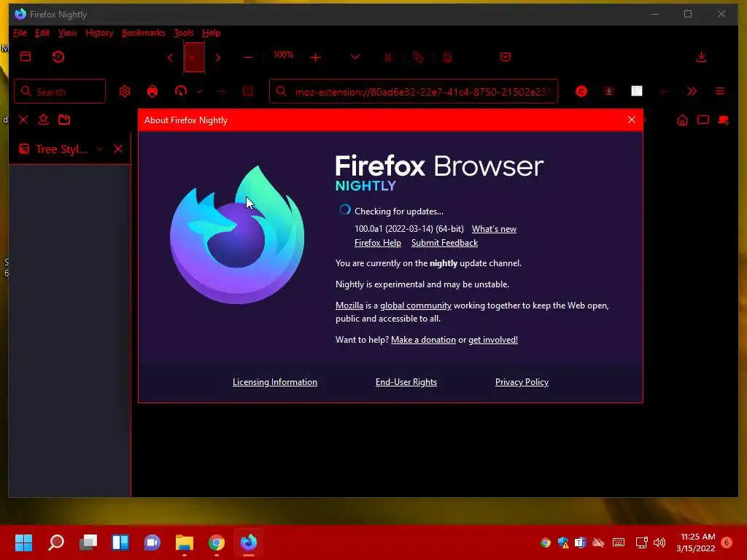Viewport: 747px width, 560px height.
Task: Click the rectangle screen icon beside Home
Action: point(703,120)
